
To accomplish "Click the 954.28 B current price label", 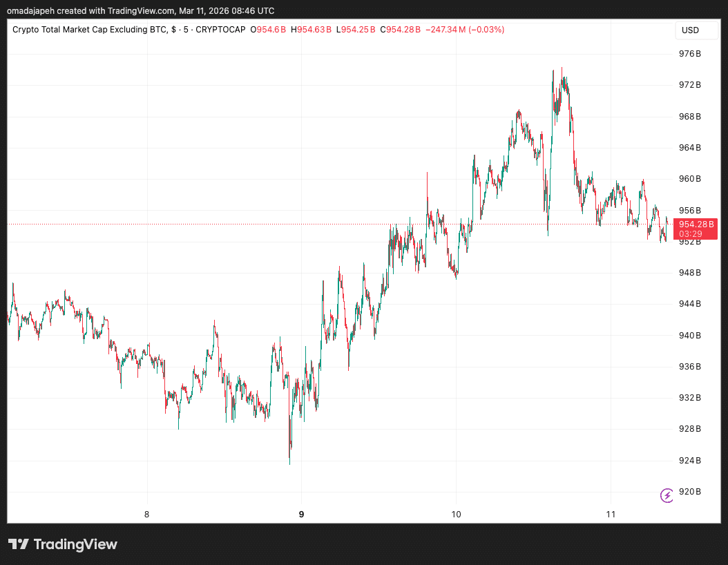I will click(696, 224).
